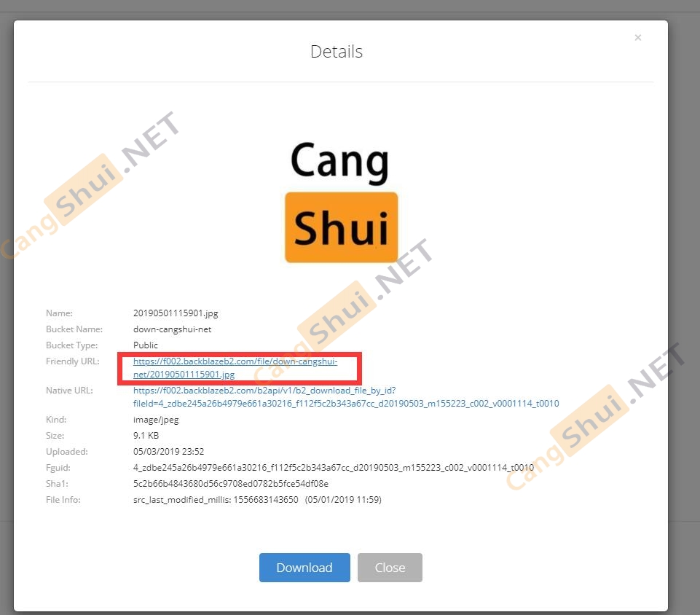
Task: Click the blue Download button
Action: 304,567
